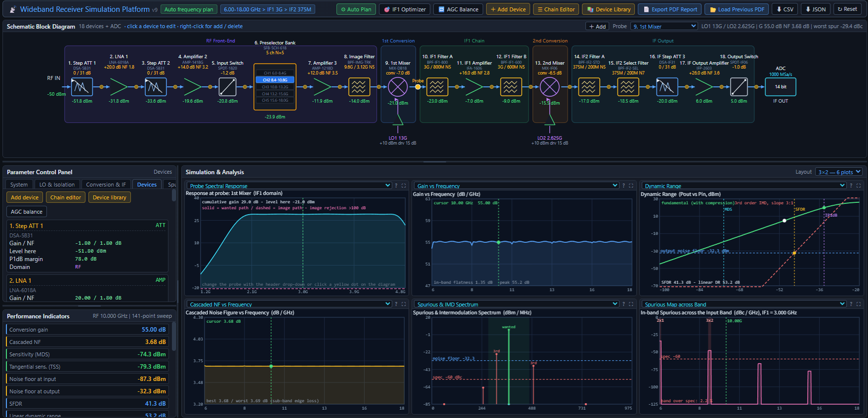Image resolution: width=868 pixels, height=418 pixels.
Task: Export results as JSON
Action: 815,9
